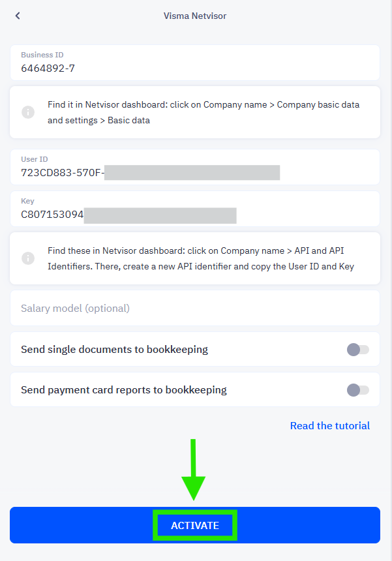Focus the User ID input field

coord(195,167)
